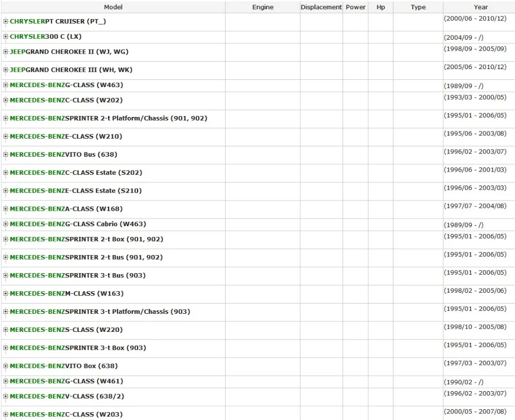Expand MERCEDES-BENZ G-CLASS (W461) plus icon
Screen dimensions: 515x420
(x=6, y=381)
